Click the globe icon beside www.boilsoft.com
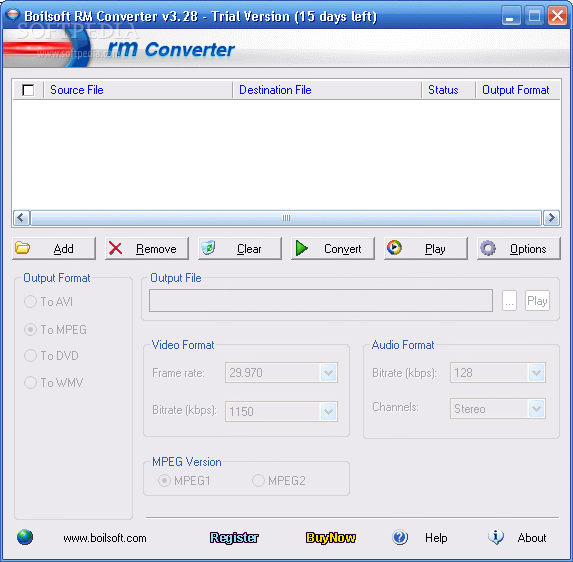 click(x=25, y=537)
